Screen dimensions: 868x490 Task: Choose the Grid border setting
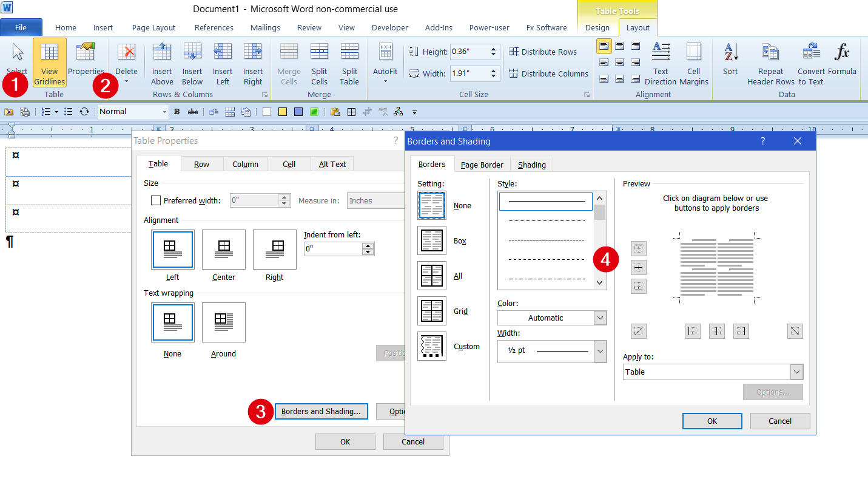pyautogui.click(x=432, y=311)
